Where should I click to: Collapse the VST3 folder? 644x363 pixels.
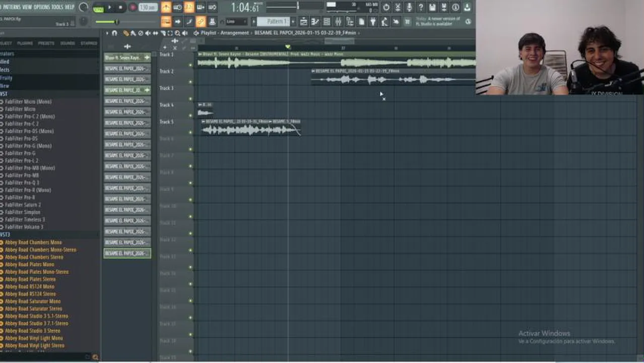(5, 234)
